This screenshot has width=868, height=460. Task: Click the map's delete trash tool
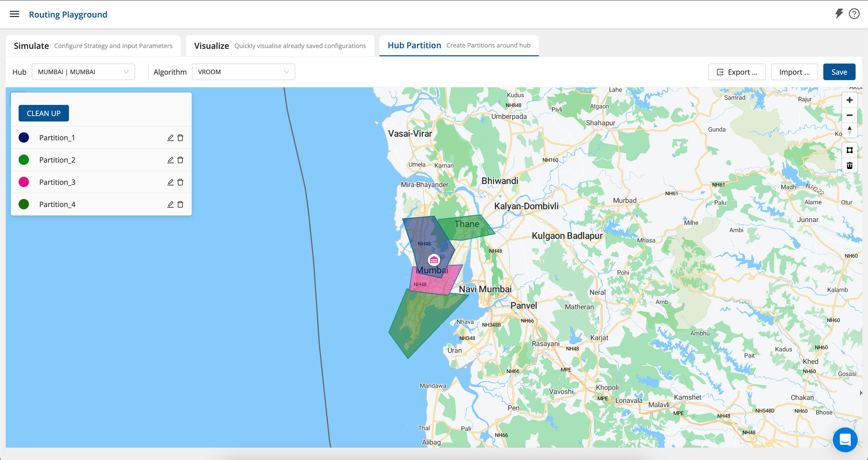pos(849,166)
